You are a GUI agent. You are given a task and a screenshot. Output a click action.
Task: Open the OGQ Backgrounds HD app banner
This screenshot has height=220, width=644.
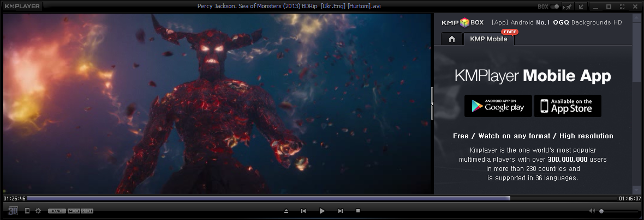point(557,22)
